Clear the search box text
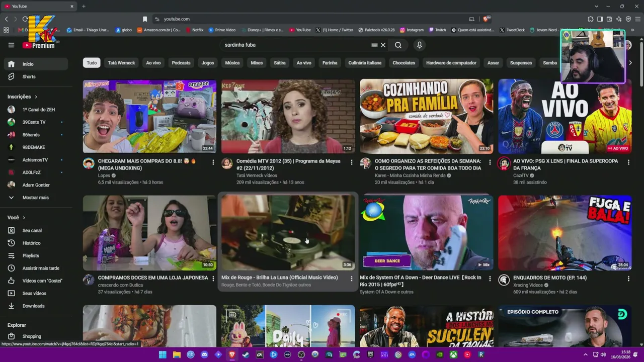Screen dimensions: 644x362 tap(383, 45)
